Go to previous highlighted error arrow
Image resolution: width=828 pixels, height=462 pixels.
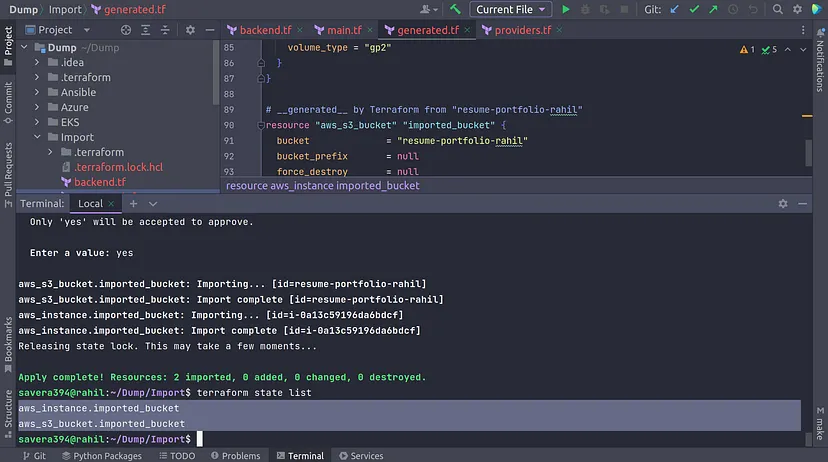pyautogui.click(x=787, y=50)
